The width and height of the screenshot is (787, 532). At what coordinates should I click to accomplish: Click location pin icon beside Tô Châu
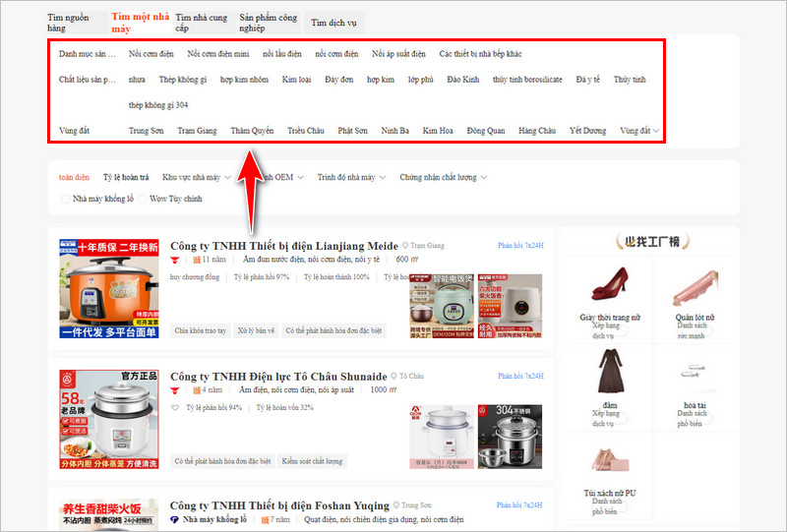point(394,376)
